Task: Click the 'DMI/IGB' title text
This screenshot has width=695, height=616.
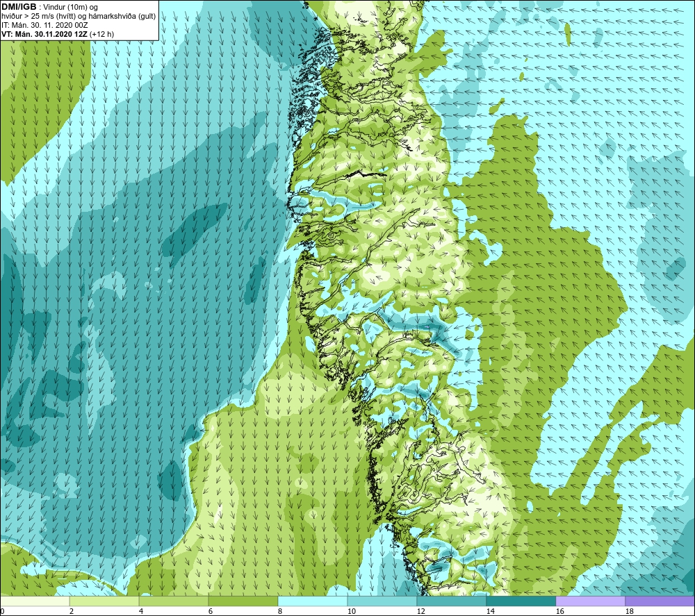Action: tap(19, 7)
